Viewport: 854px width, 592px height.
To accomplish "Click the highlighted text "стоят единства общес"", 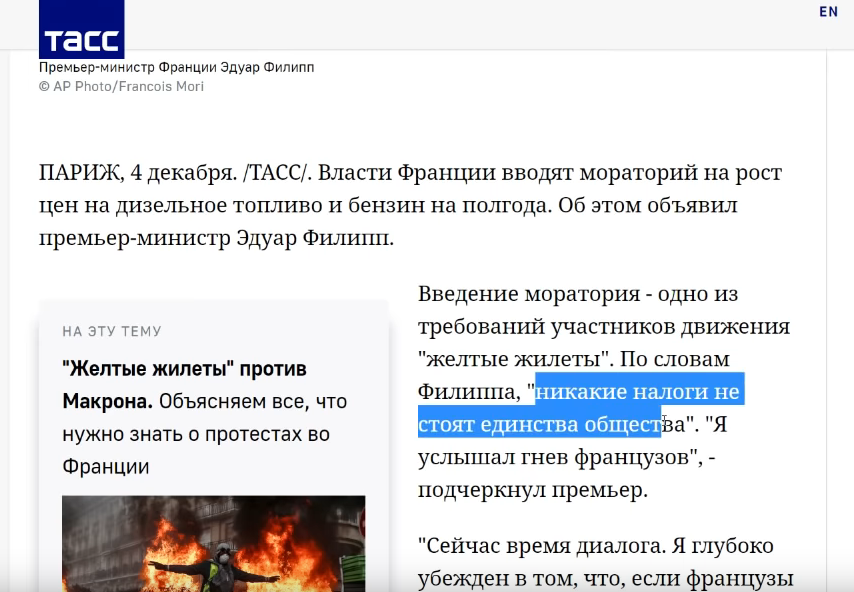I will click(x=540, y=424).
